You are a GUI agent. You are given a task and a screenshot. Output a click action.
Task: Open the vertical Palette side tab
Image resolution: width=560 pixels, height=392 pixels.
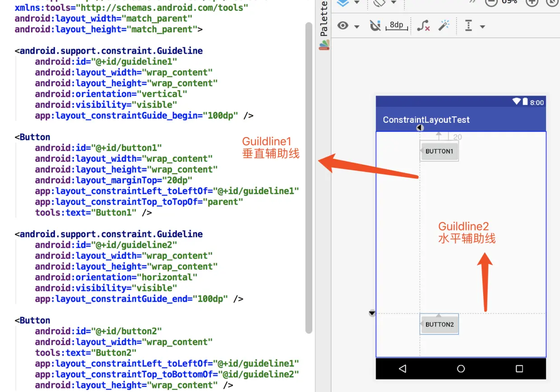324,26
